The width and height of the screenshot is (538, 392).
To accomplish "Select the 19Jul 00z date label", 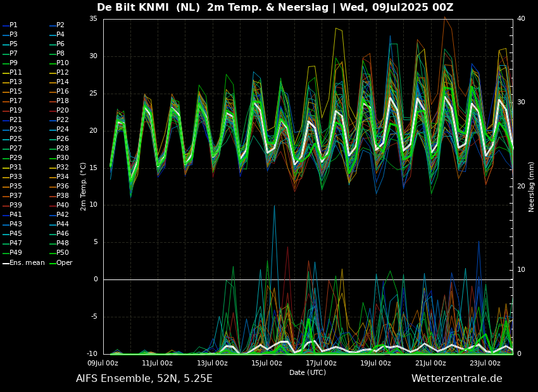I will pyautogui.click(x=376, y=363).
